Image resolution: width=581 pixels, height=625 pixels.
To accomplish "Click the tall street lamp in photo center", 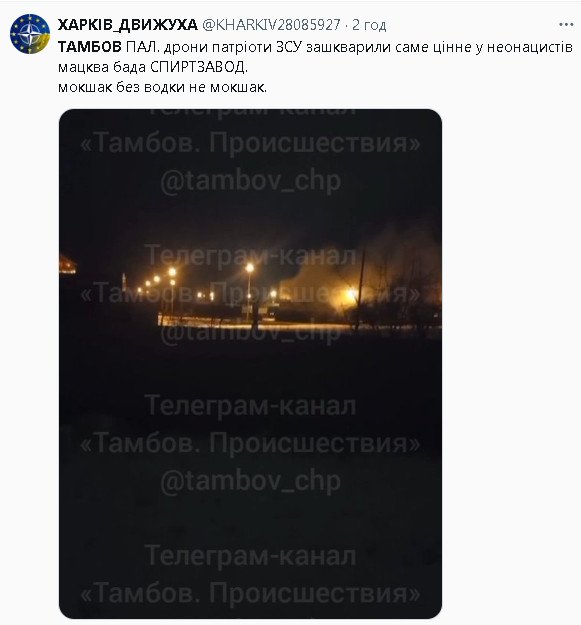I will pos(249,293).
